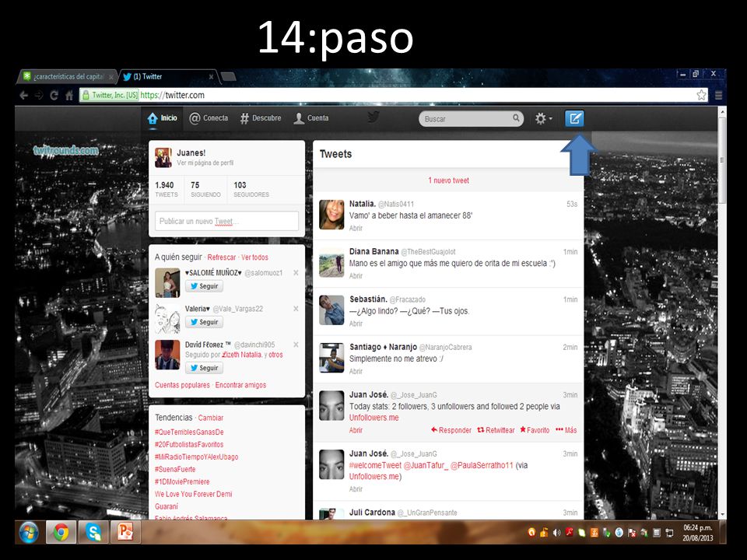Follow SALOMÉ MUÑOZ
Screen dimensions: 747x560
coord(205,286)
